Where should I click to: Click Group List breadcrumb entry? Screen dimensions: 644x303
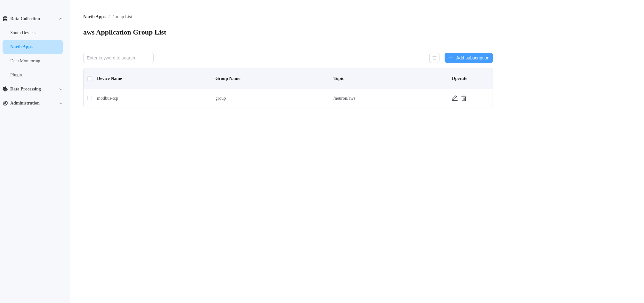(x=122, y=17)
